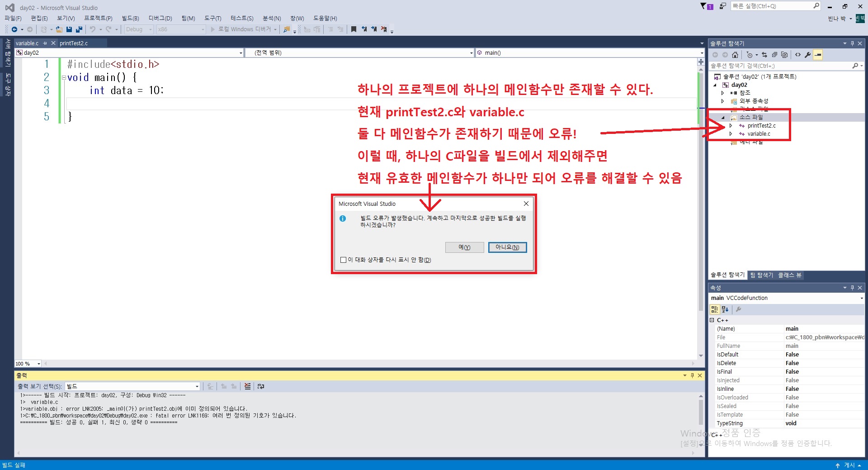Close the build error dialog
868x470 pixels.
point(526,204)
